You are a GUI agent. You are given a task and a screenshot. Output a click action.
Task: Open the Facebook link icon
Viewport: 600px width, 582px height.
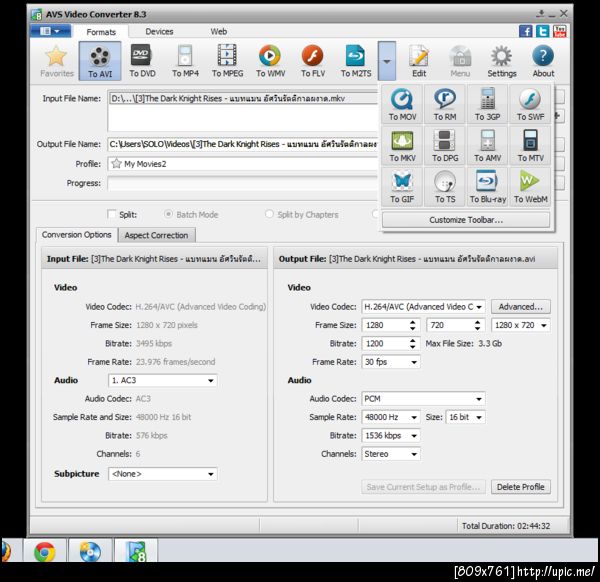525,31
